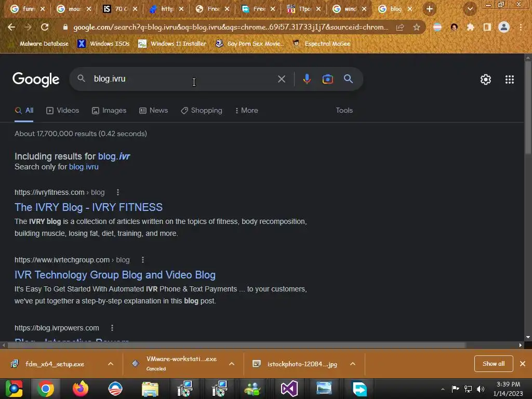Switch to the Images results tab
The width and height of the screenshot is (532, 399).
(x=109, y=111)
